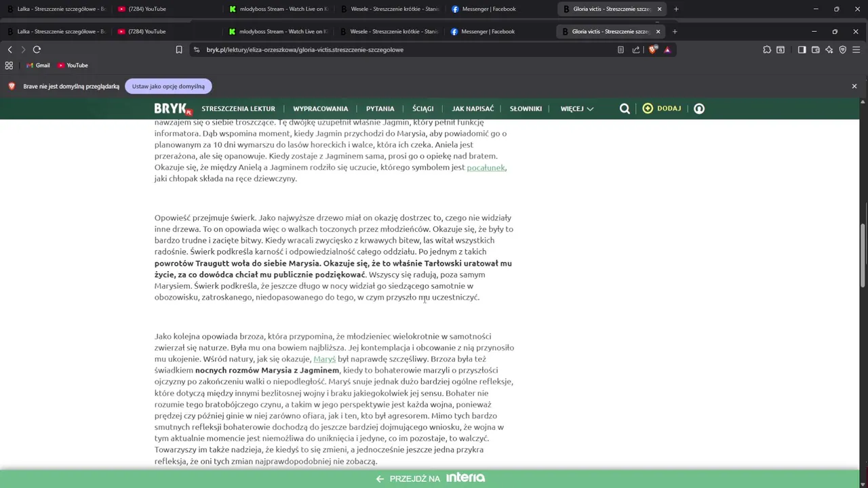The image size is (868, 488).
Task: Open site search magnifier icon
Action: [625, 108]
